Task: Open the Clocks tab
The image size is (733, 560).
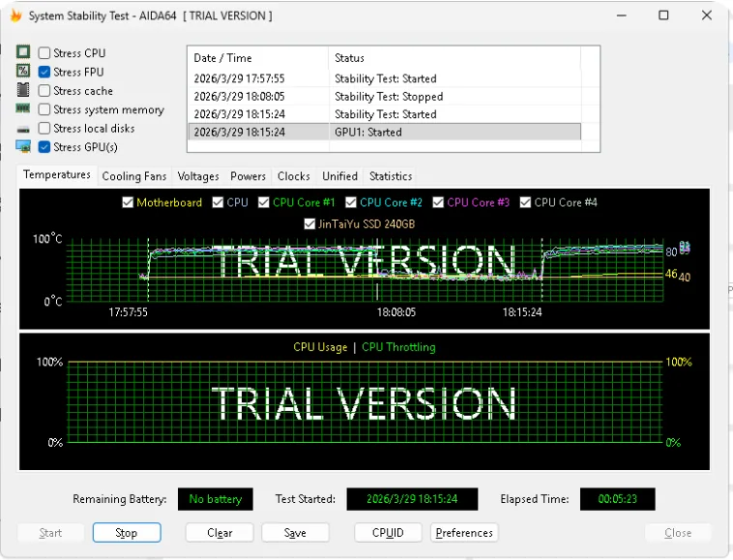Action: coord(294,176)
